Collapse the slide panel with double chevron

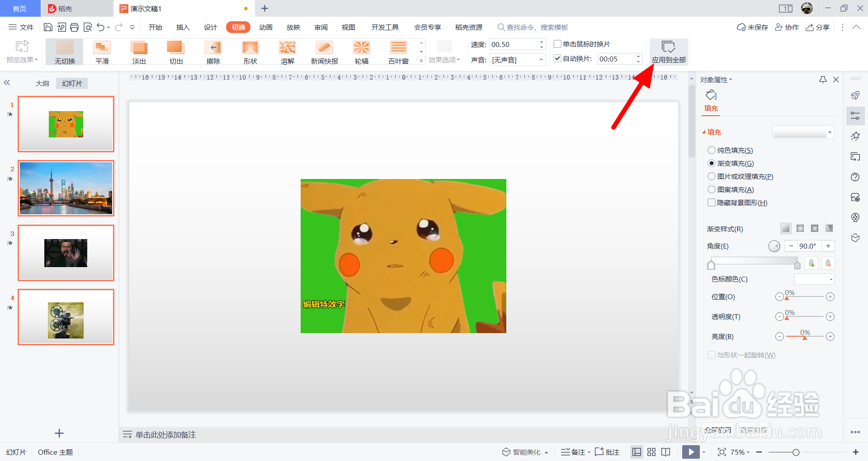7,83
